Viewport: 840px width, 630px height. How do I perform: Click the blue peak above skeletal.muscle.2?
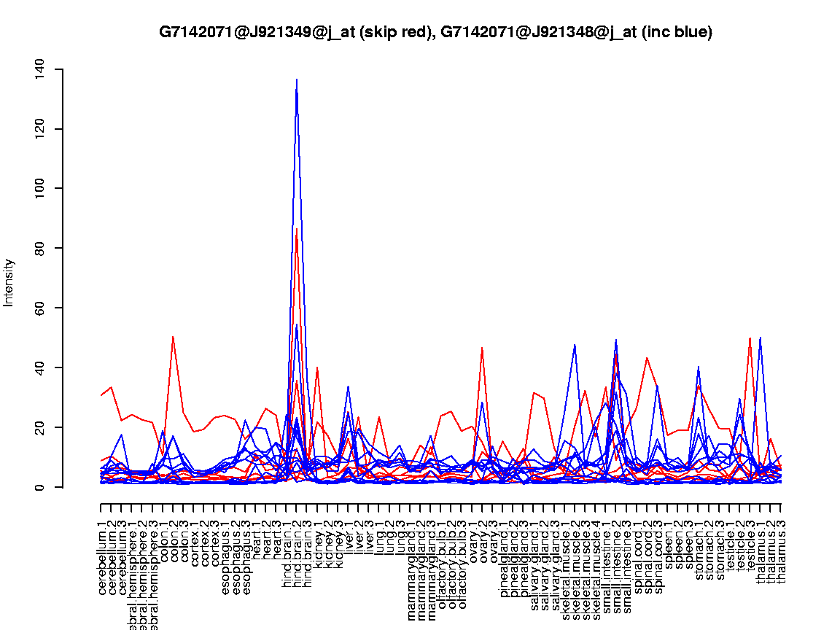pyautogui.click(x=575, y=345)
